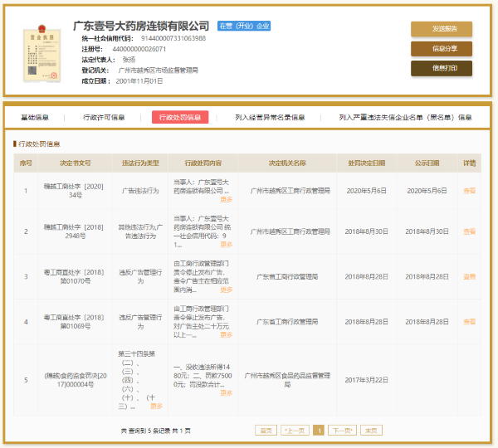Click document number 穗越工商处字[2018]2948号
Image resolution: width=498 pixels, height=448 pixels.
(74, 231)
